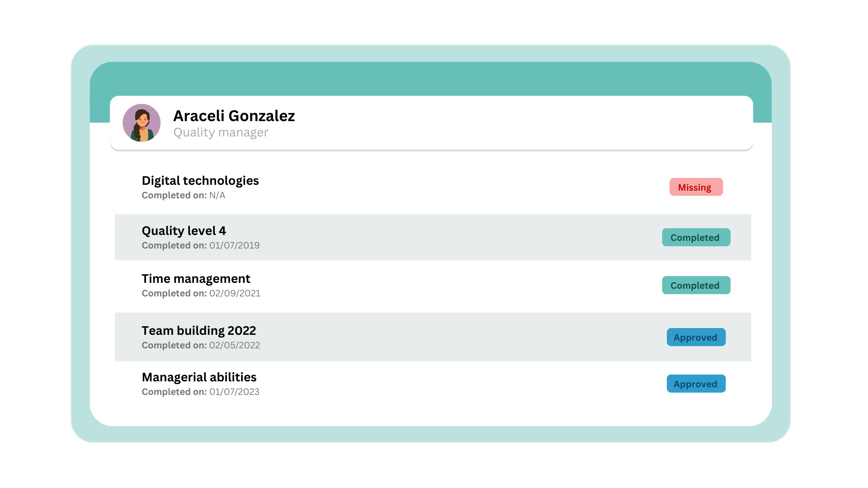The image size is (868, 488).
Task: Click the Missing status badge
Action: (x=696, y=187)
